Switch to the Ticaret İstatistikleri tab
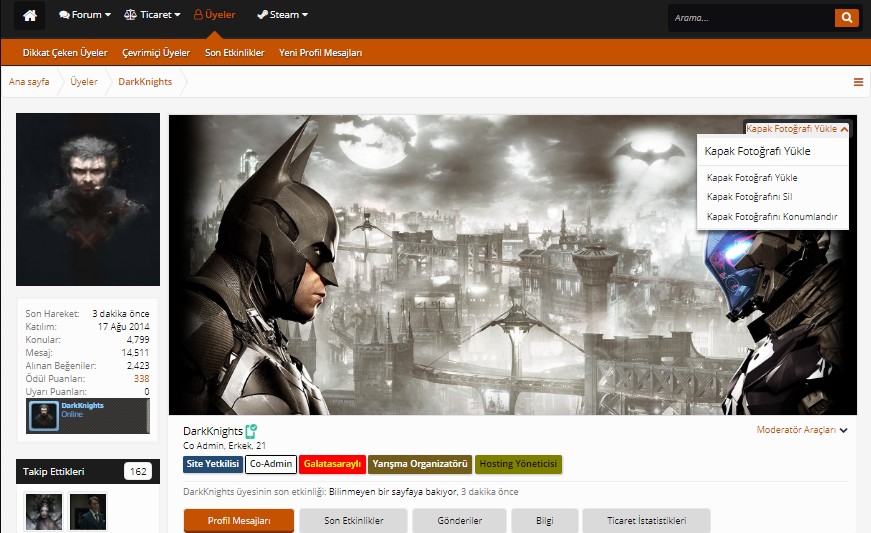 (x=647, y=521)
